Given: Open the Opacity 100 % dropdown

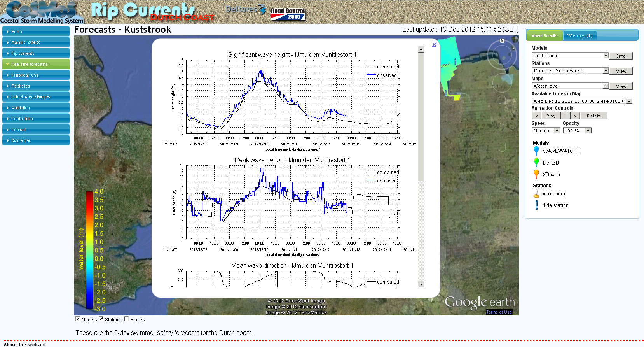Looking at the screenshot, I should click(577, 131).
